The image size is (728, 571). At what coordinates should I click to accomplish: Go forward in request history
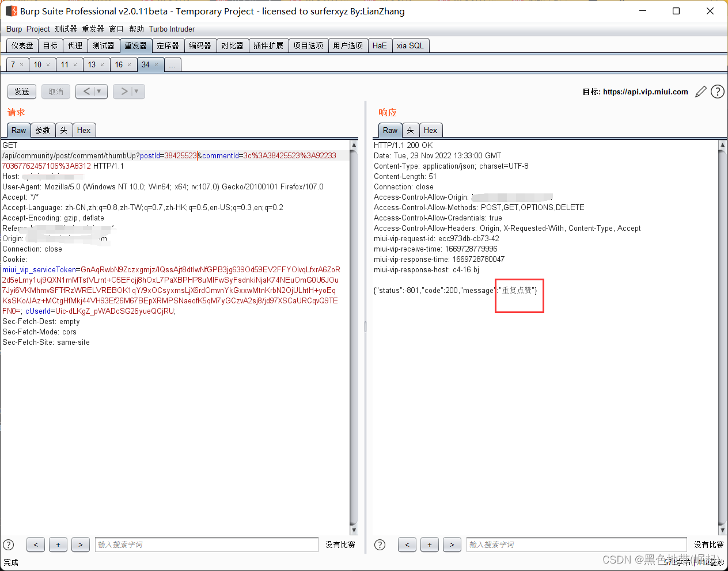pyautogui.click(x=123, y=92)
